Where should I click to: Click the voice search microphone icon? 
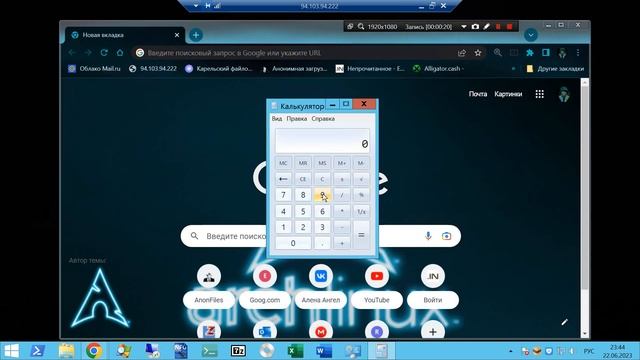[x=428, y=236]
